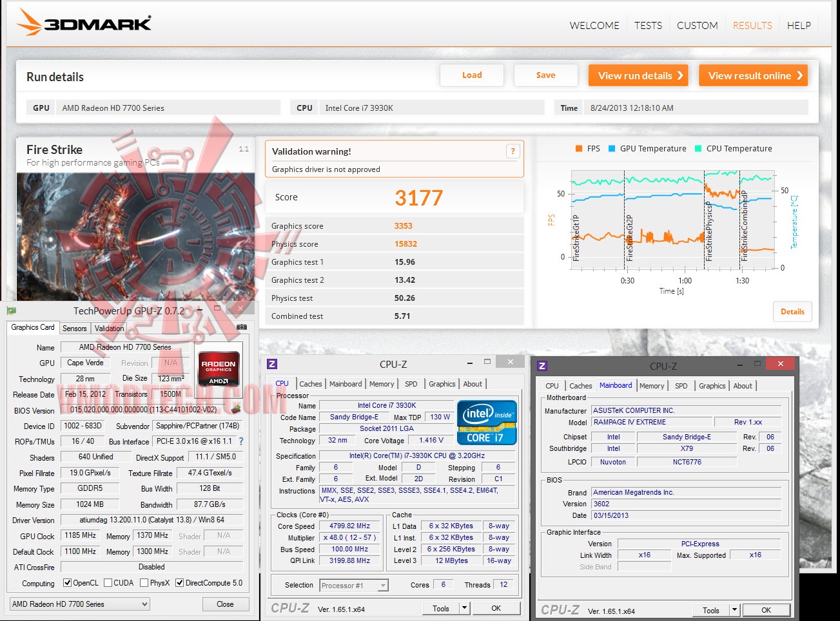
Task: Click the Load button
Action: (x=472, y=75)
